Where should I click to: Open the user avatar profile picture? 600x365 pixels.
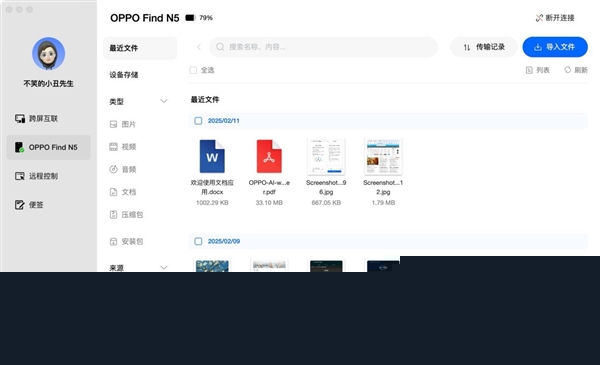[x=48, y=54]
